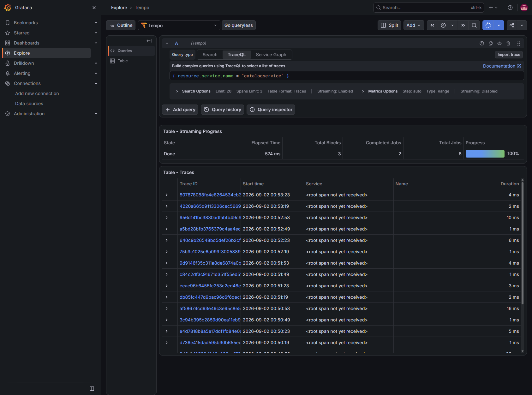Shift the time range backwards
The width and height of the screenshot is (532, 395).
432,25
